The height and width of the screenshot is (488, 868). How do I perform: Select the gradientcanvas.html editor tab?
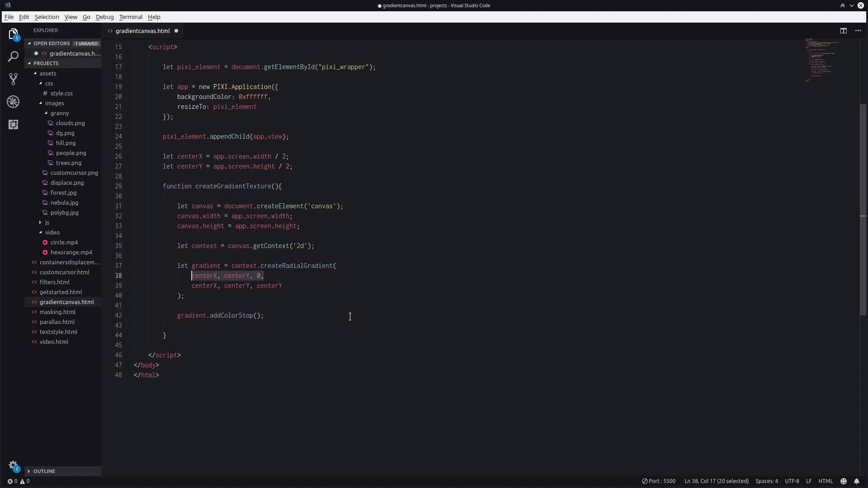coord(142,31)
